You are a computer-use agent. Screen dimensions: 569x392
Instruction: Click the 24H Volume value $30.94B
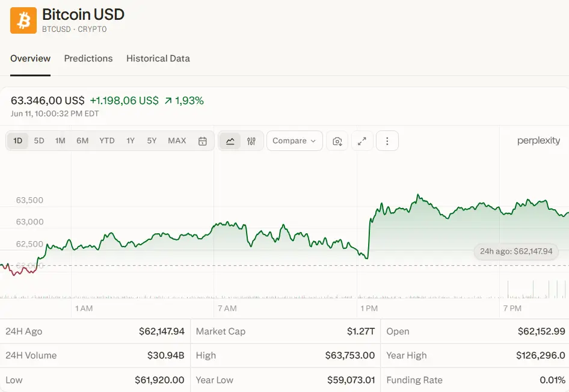pyautogui.click(x=166, y=355)
